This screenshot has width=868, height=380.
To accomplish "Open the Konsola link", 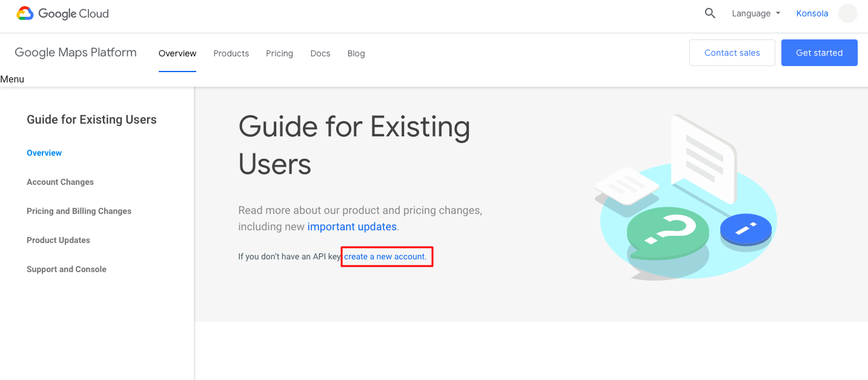I will 812,13.
